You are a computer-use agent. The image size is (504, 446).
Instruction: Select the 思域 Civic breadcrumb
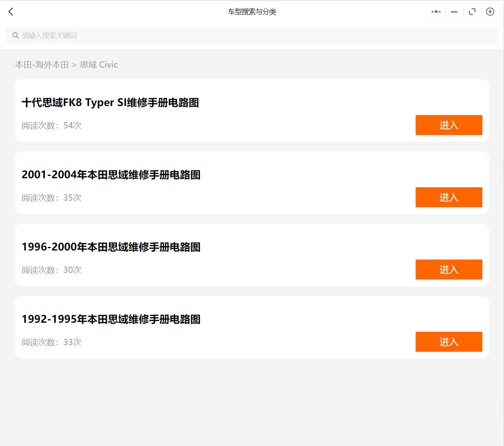tap(99, 65)
